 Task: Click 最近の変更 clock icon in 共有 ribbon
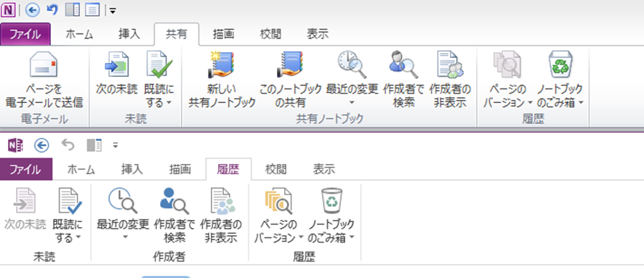click(x=352, y=65)
